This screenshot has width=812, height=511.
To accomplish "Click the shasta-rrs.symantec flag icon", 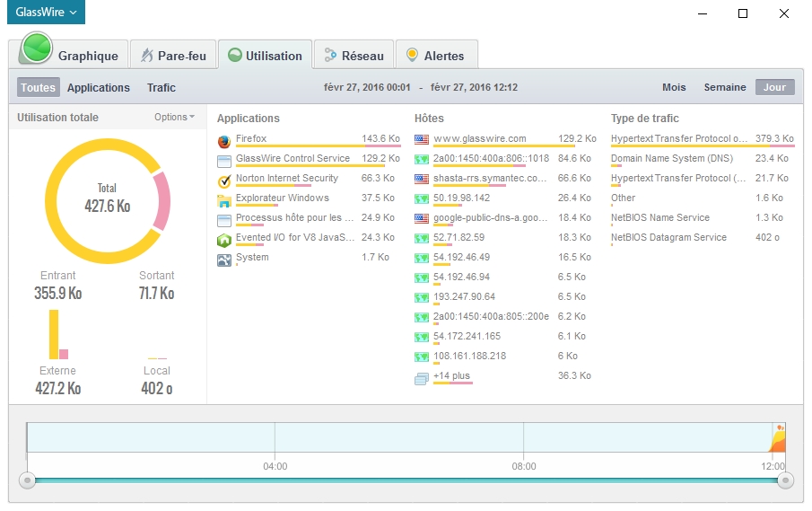I will [x=422, y=179].
